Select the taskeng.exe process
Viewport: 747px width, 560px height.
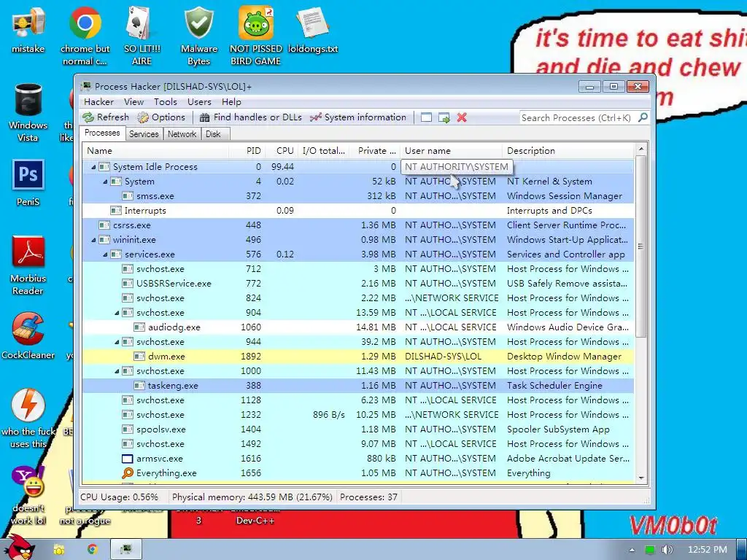coord(357,386)
